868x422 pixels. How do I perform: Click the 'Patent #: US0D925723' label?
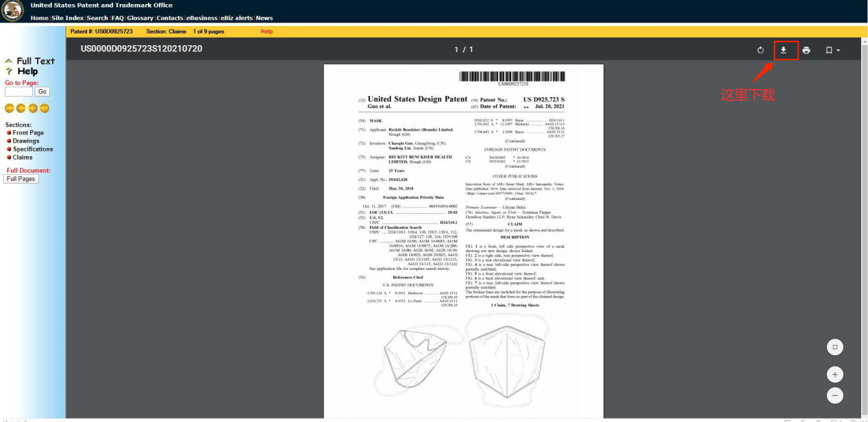[101, 32]
